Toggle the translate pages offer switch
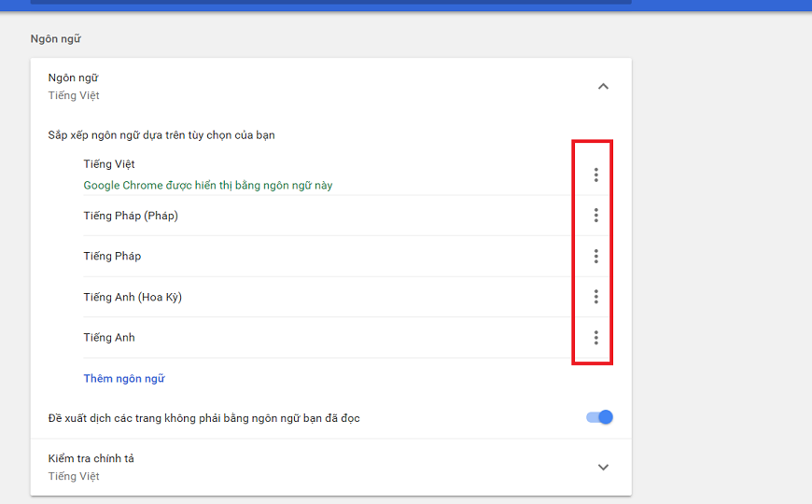Viewport: 812px width, 504px height. pos(600,417)
